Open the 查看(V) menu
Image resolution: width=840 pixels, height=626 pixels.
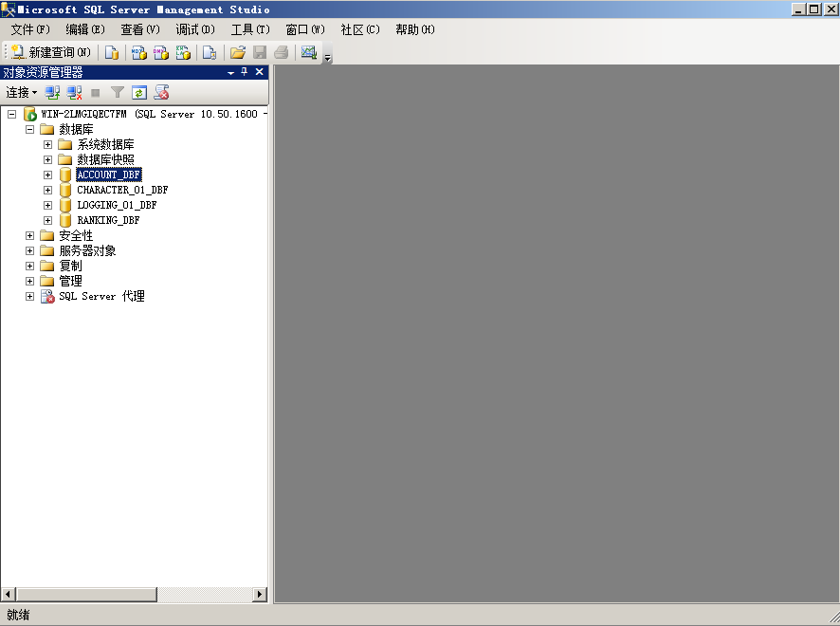[140, 29]
